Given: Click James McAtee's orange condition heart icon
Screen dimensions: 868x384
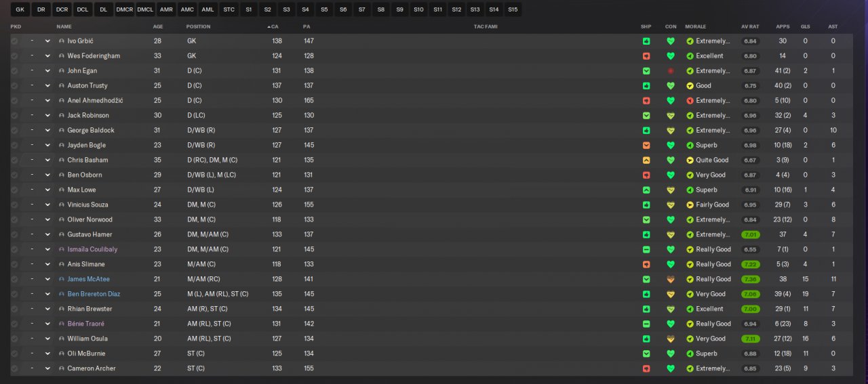Looking at the screenshot, I should coord(671,280).
